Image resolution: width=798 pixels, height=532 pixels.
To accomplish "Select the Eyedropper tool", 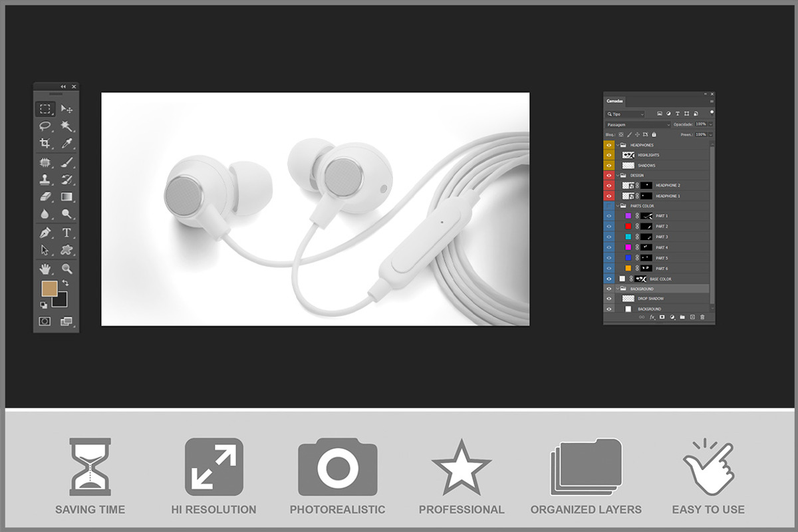I will pyautogui.click(x=66, y=143).
